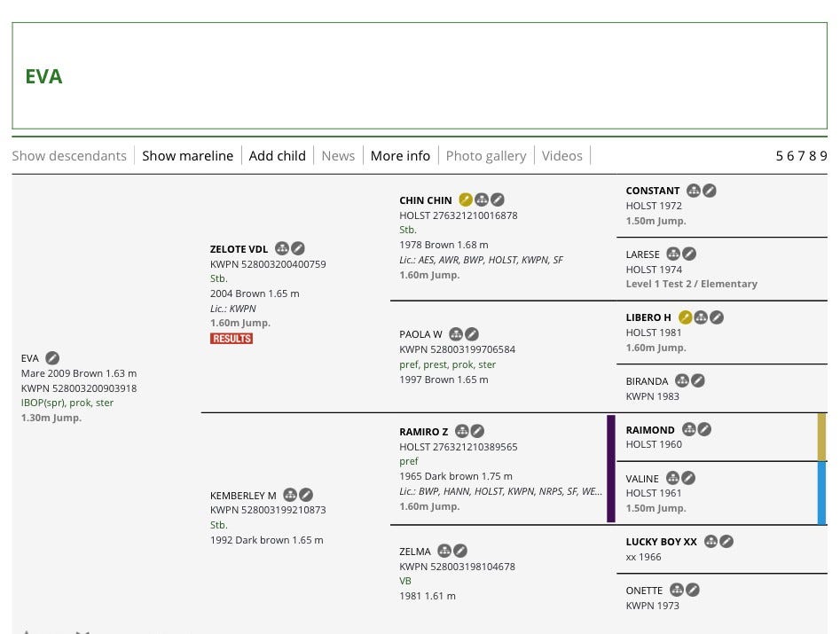The image size is (840, 634).
Task: Open the CHIN CHIN horse name link
Action: coord(425,201)
